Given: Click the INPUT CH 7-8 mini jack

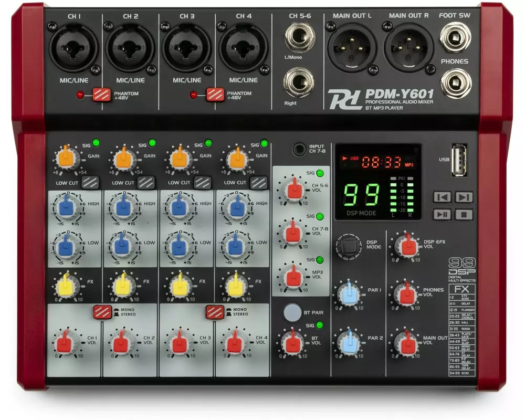Looking at the screenshot, I should 300,150.
